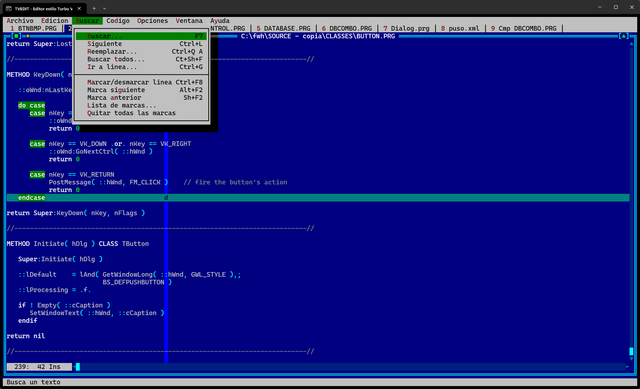This screenshot has width=640, height=389.
Task: Close the TVEDIT terminal tab with the X
Action: click(x=79, y=8)
